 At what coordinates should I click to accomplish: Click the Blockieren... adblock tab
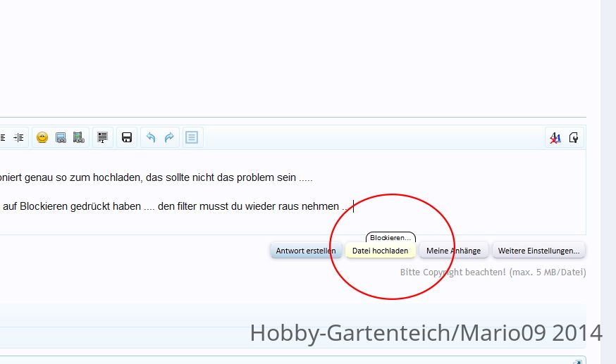tap(390, 238)
